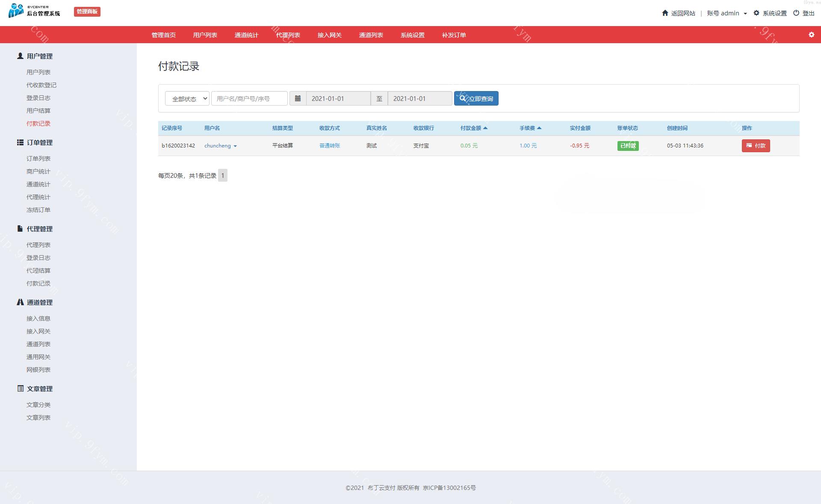The height and width of the screenshot is (504, 821).
Task: Open 通道统计 in the red navigation bar
Action: pos(246,35)
